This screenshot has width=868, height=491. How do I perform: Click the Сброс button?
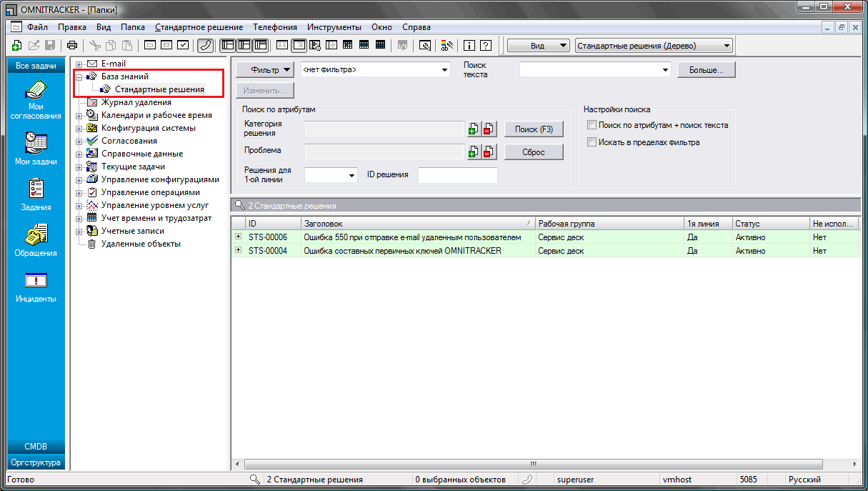[x=534, y=152]
